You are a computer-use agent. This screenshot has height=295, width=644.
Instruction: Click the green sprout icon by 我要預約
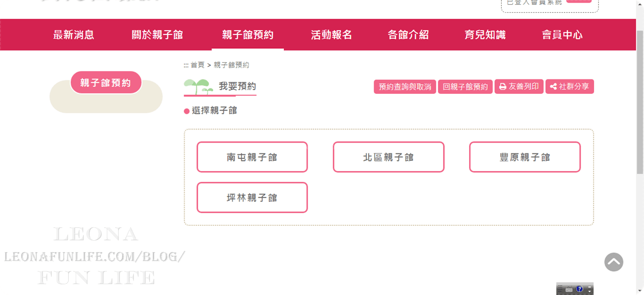pos(197,86)
